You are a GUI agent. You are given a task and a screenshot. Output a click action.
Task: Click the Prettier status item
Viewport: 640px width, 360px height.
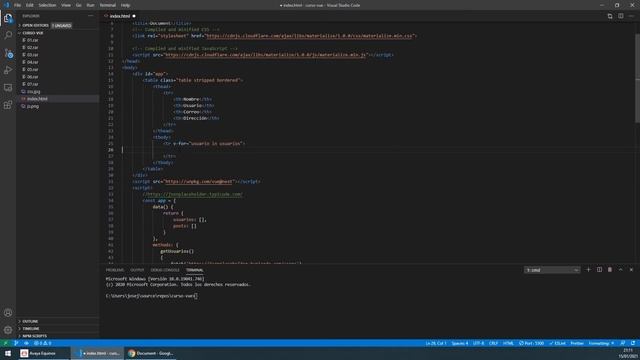577,343
